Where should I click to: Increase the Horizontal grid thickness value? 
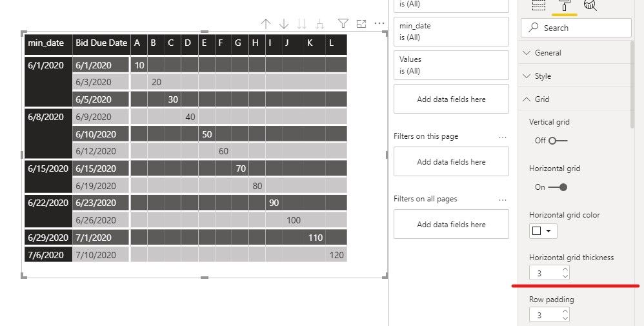coord(565,270)
